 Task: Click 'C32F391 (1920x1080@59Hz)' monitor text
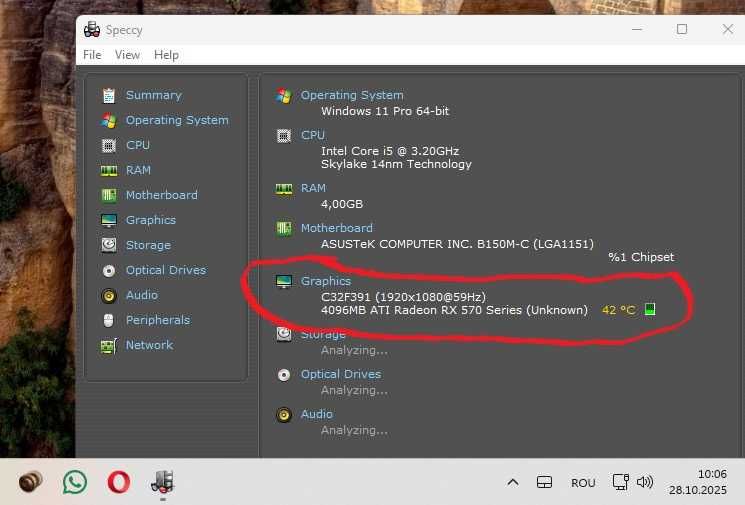click(403, 297)
